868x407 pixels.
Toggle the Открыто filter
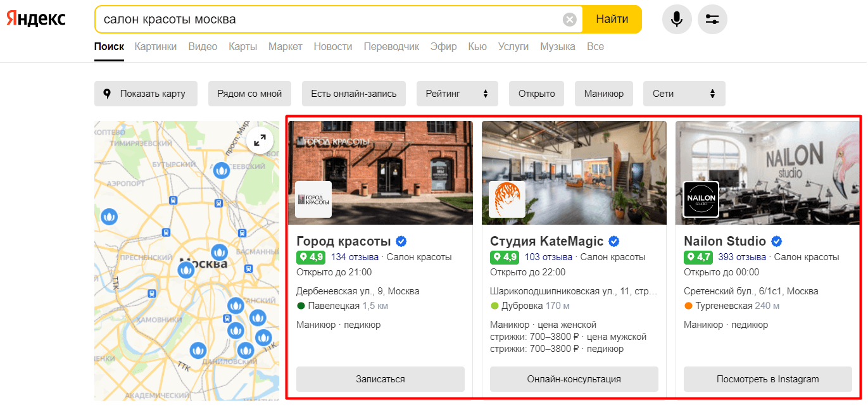537,94
